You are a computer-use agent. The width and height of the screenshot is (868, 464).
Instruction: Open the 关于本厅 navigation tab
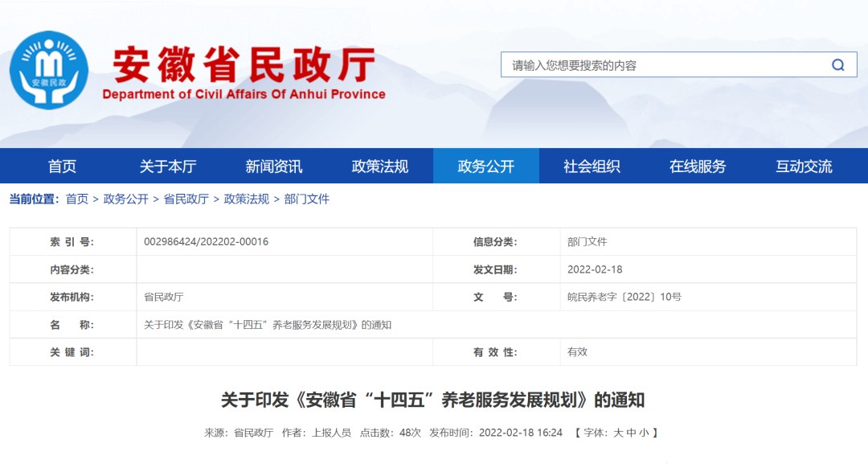tap(168, 166)
